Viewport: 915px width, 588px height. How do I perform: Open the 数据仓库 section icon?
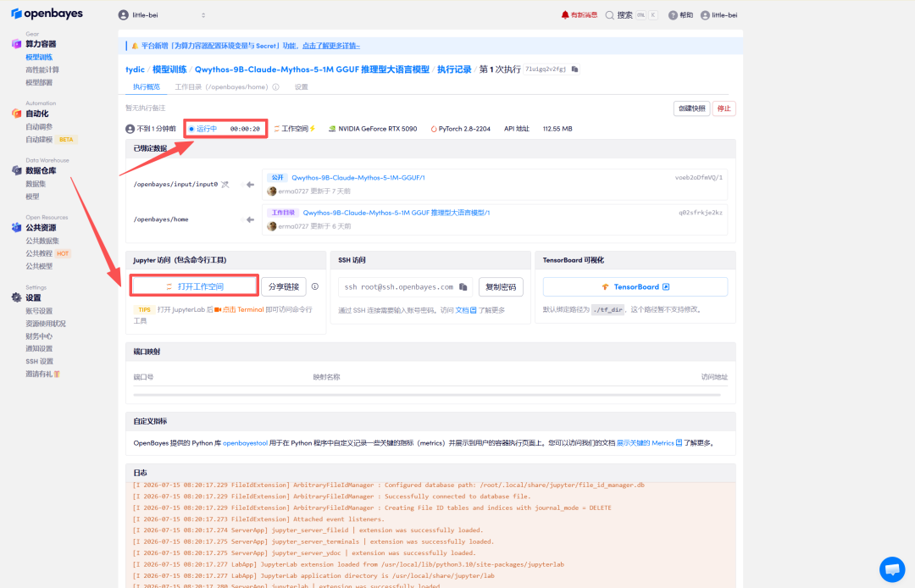pyautogui.click(x=16, y=170)
